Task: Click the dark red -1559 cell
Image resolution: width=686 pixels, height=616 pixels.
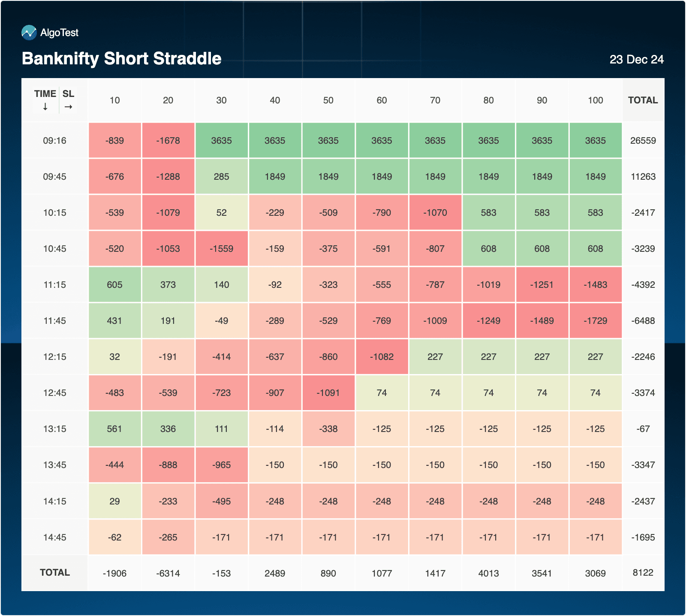Action: 221,249
